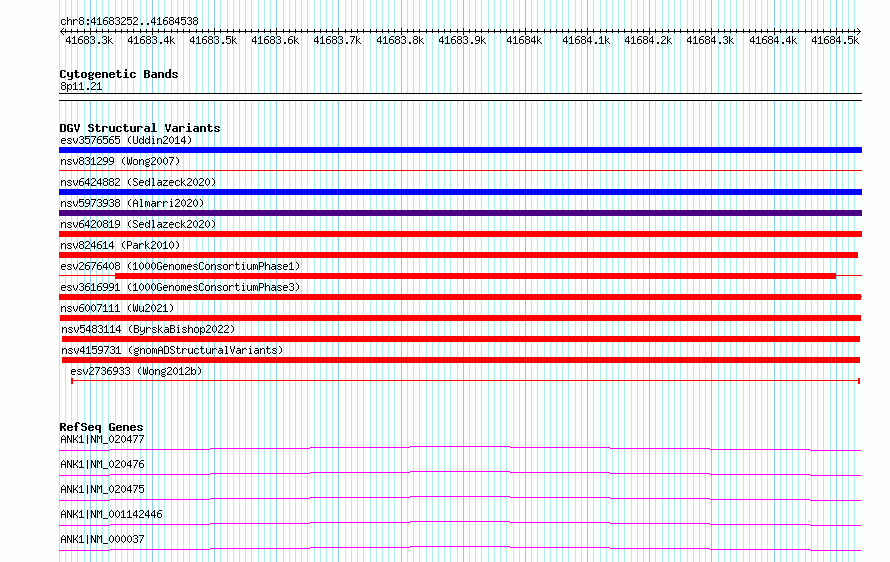Open nsv831299 (Wong2007) variant label
This screenshot has height=562, width=890.
[x=120, y=161]
